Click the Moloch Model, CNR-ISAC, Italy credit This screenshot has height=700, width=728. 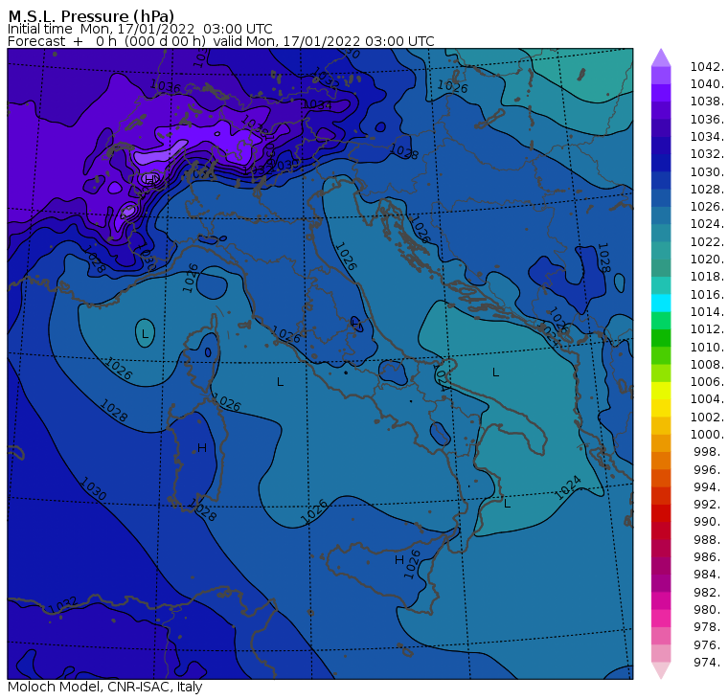tap(105, 687)
